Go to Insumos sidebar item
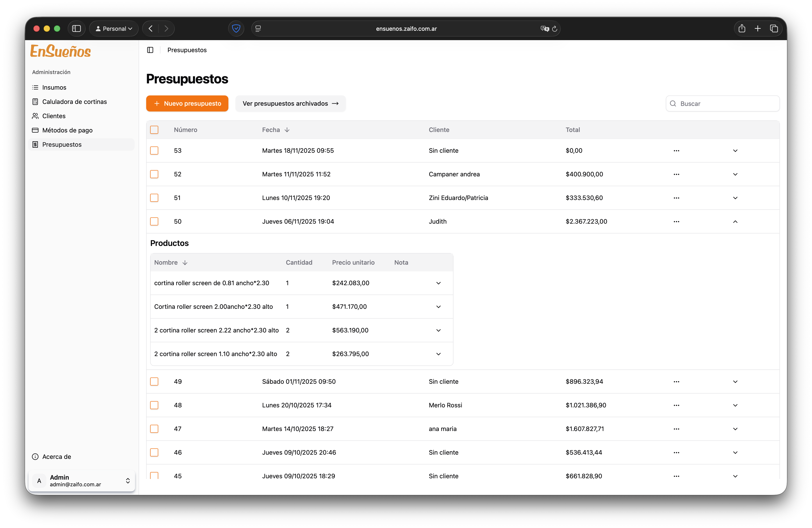 click(x=54, y=87)
